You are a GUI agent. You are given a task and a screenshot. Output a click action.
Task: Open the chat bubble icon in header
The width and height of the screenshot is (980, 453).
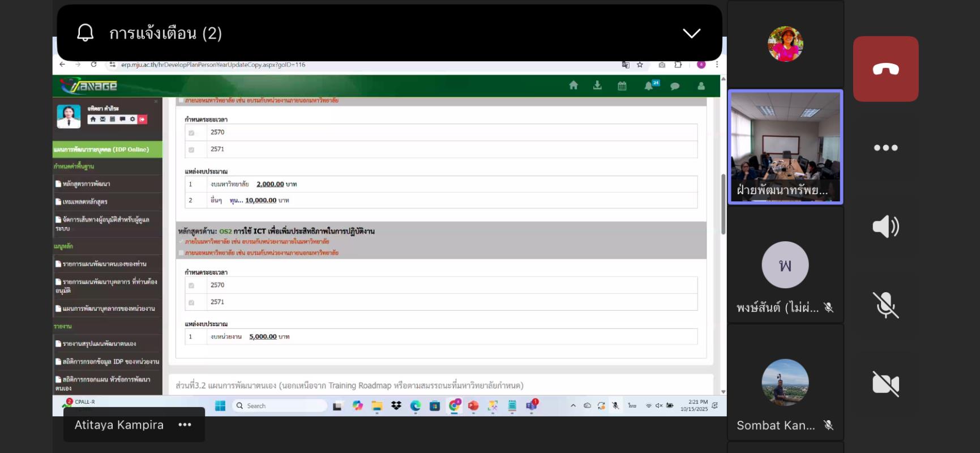675,86
